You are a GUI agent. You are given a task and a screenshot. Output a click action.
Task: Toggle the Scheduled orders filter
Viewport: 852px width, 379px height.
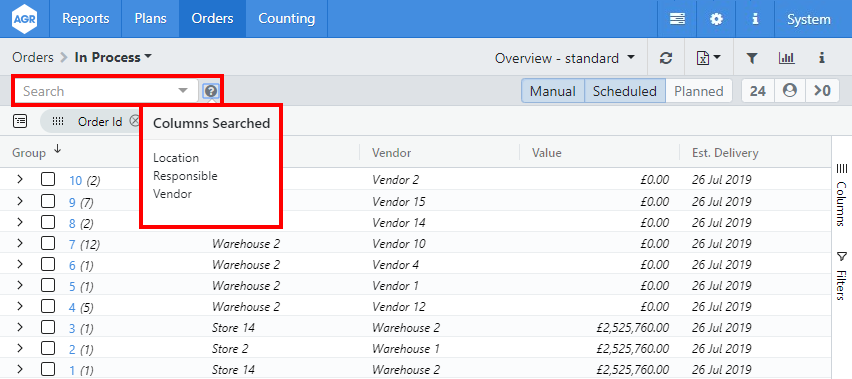(x=624, y=91)
